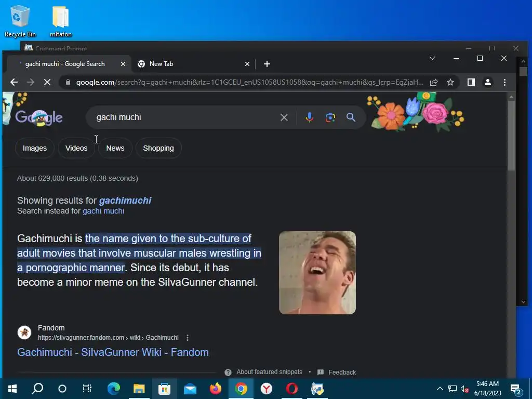Screen dimensions: 532x399
Task: Show hidden system tray icons
Action: point(440,389)
